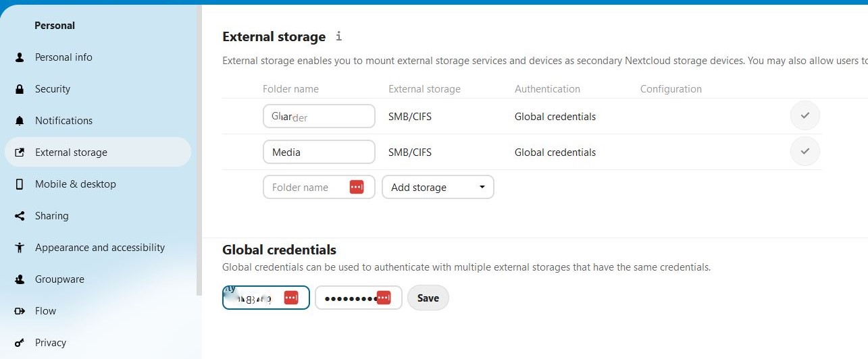Click the Personal info person icon
This screenshot has height=359, width=868.
(x=20, y=57)
